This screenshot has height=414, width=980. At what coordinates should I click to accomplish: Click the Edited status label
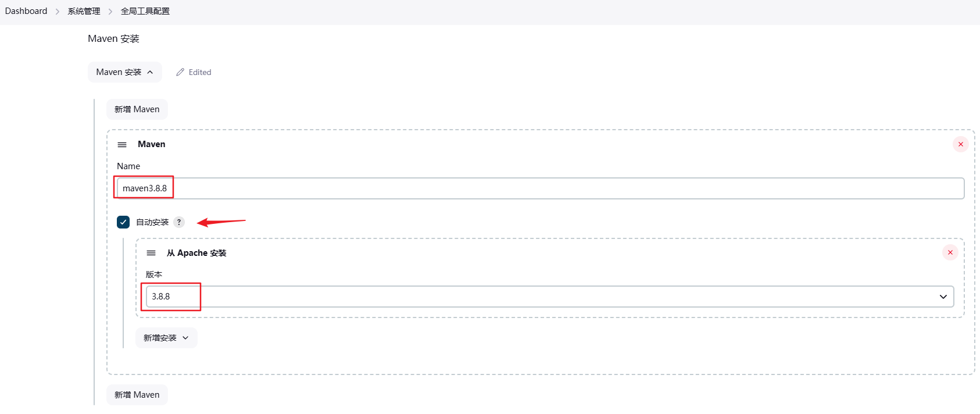pos(200,72)
